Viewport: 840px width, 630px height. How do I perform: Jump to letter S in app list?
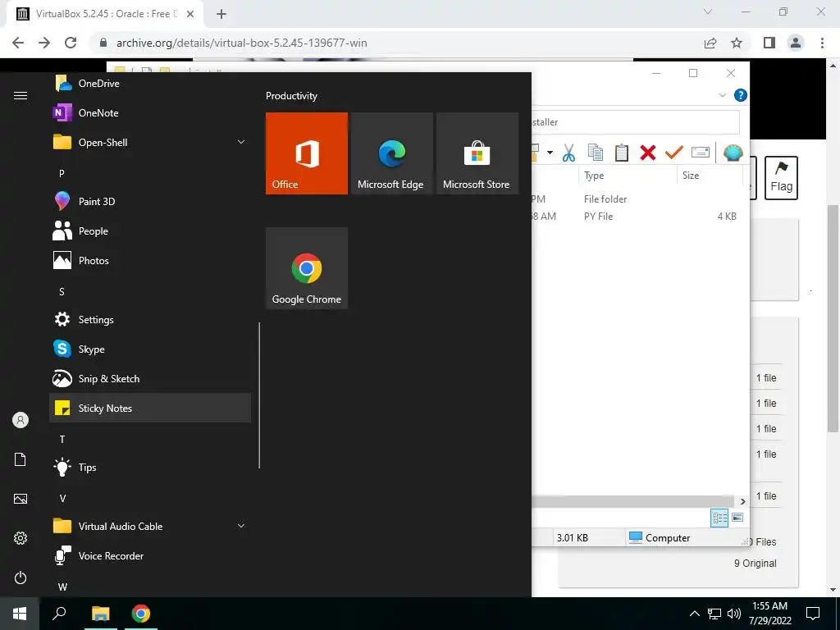[62, 291]
